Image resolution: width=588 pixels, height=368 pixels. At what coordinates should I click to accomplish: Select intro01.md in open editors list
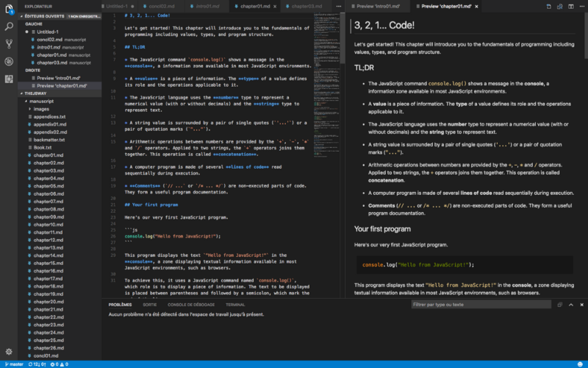pyautogui.click(x=60, y=47)
